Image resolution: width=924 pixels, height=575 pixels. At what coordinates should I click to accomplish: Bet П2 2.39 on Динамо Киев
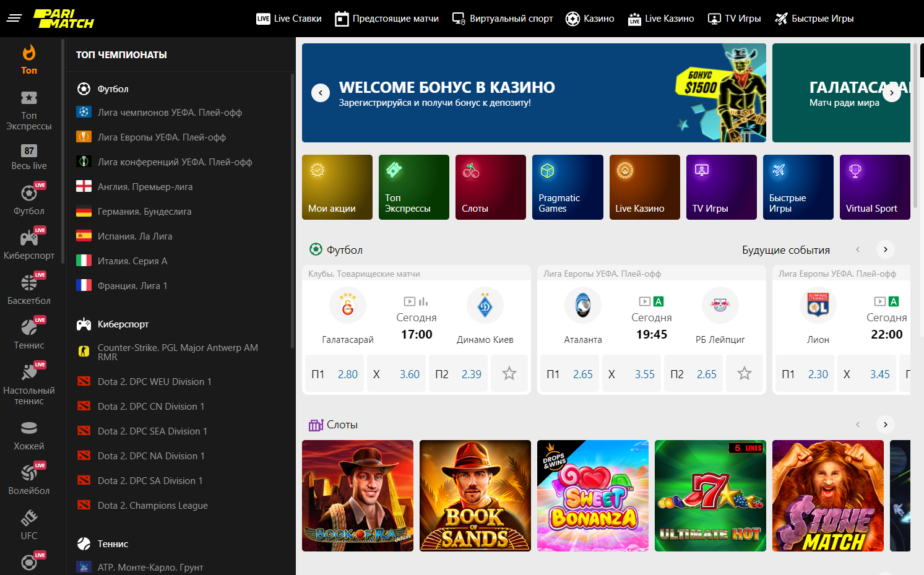click(459, 373)
